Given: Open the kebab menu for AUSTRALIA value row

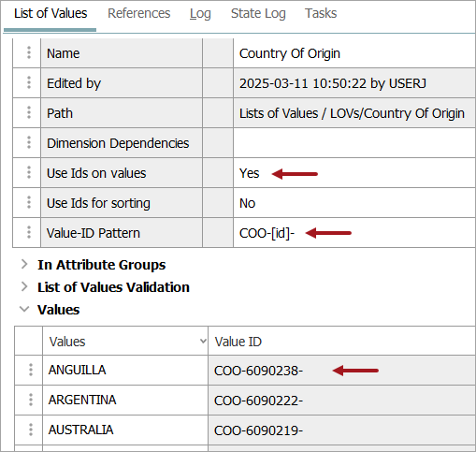Looking at the screenshot, I should (31, 430).
